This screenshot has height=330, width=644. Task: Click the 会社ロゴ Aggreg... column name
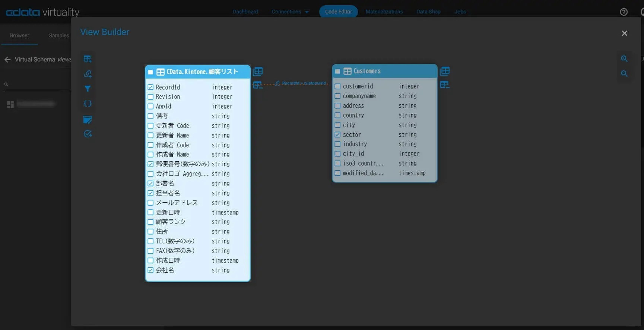point(183,174)
